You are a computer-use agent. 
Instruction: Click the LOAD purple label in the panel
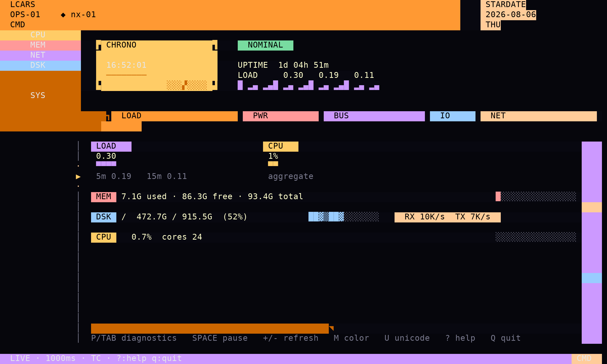point(111,146)
